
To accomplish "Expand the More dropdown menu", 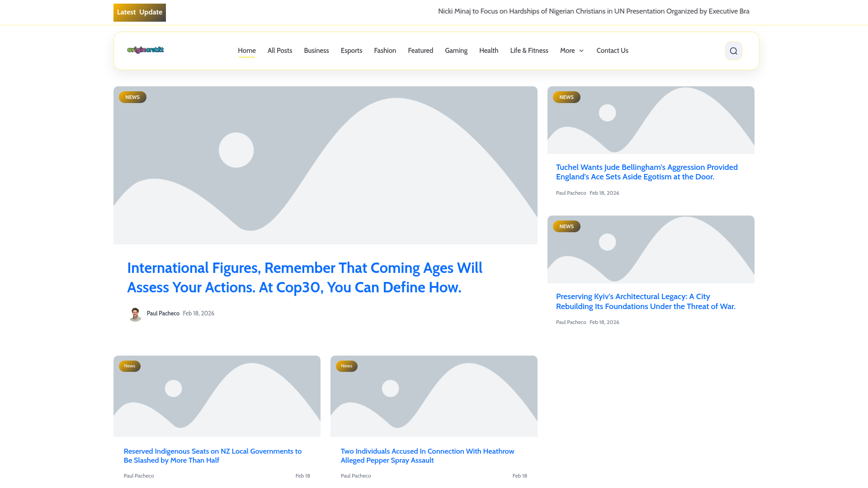I will (572, 51).
